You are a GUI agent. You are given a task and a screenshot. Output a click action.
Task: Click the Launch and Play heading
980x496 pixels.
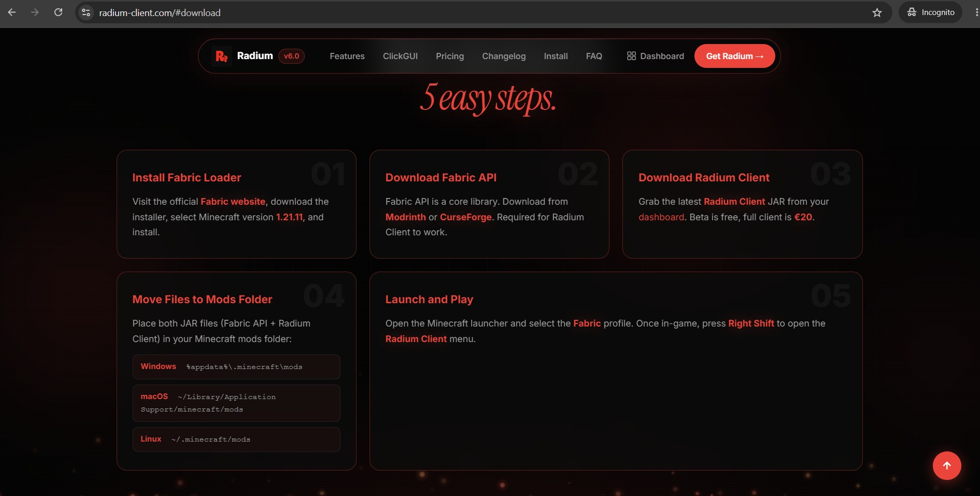pyautogui.click(x=429, y=300)
